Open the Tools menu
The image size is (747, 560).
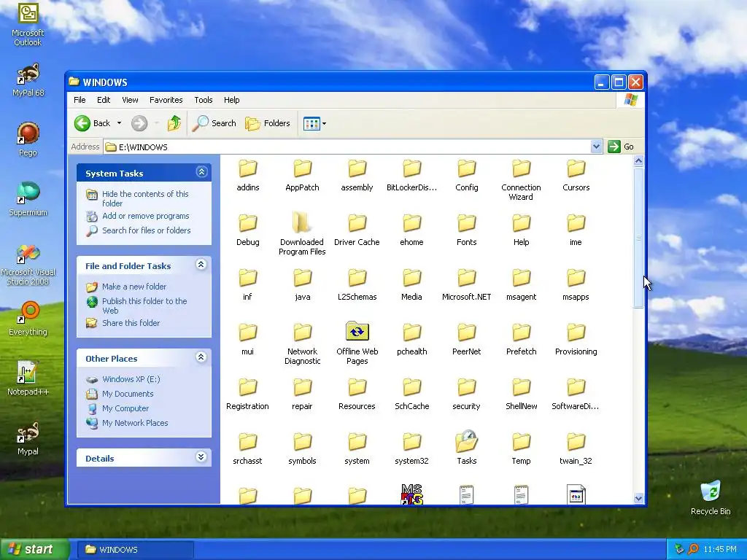(x=204, y=100)
